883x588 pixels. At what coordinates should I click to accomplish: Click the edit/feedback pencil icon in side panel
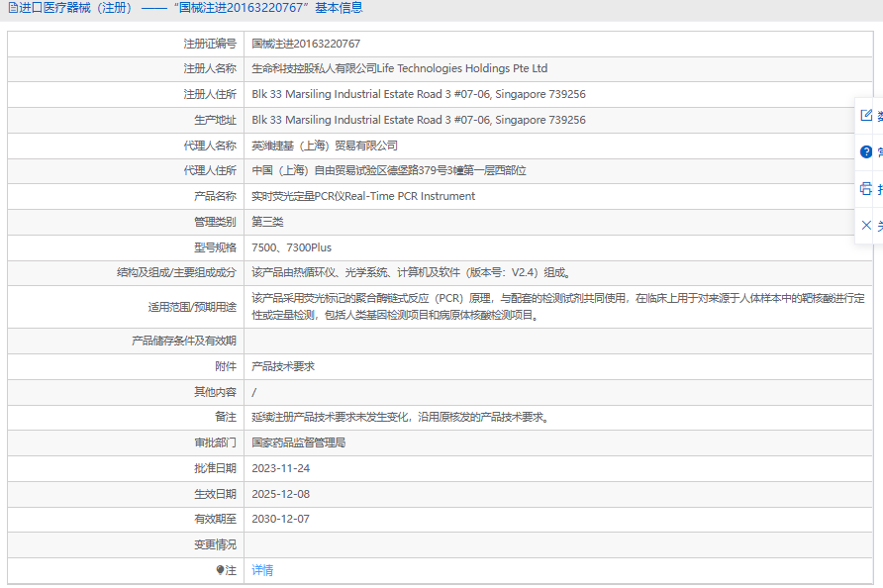866,116
